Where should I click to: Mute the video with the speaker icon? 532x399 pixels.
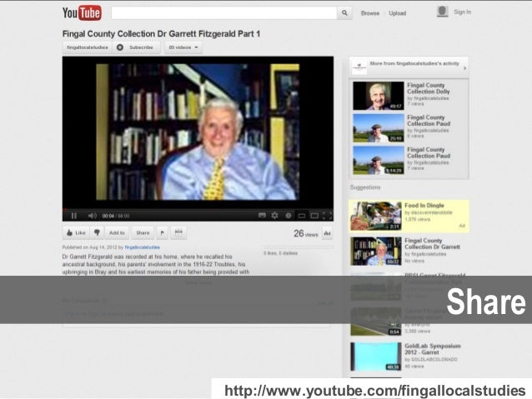92,216
